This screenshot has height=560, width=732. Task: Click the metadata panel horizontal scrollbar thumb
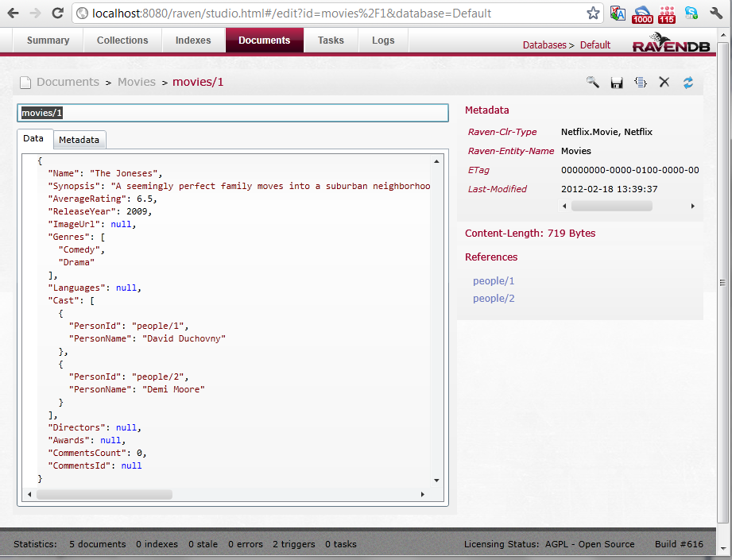[x=611, y=206]
